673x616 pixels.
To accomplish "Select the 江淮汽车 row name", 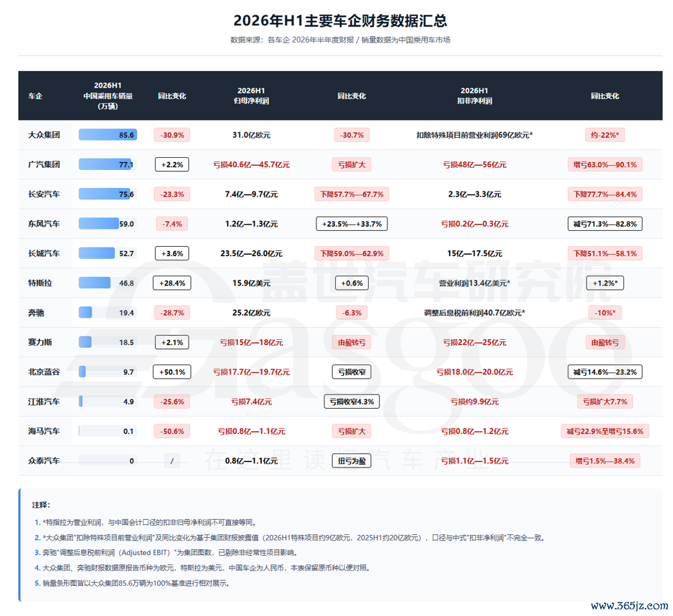I will 43,401.
